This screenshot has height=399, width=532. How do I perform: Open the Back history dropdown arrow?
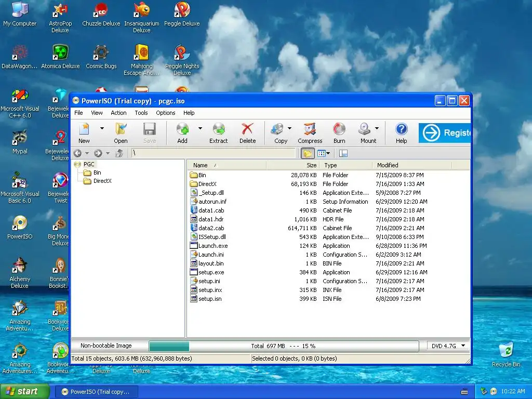[87, 153]
